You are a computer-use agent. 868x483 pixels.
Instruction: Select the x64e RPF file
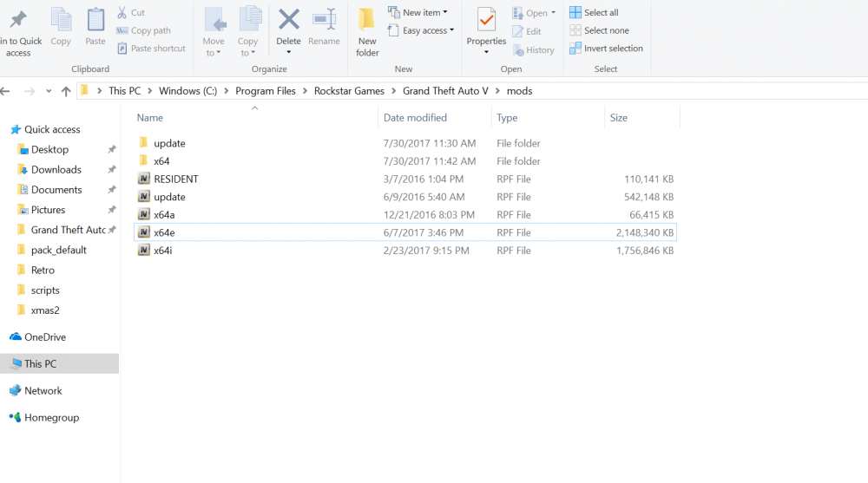[x=405, y=232]
